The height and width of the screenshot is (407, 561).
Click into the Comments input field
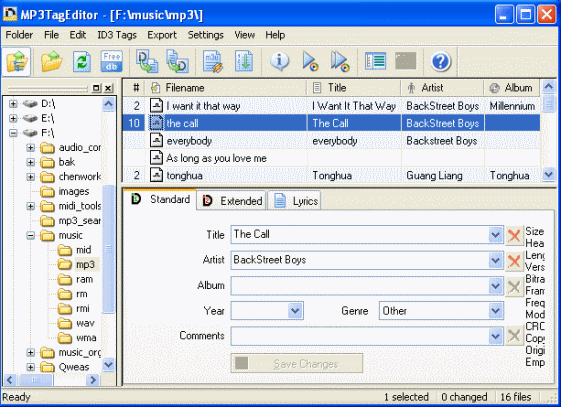coord(360,336)
